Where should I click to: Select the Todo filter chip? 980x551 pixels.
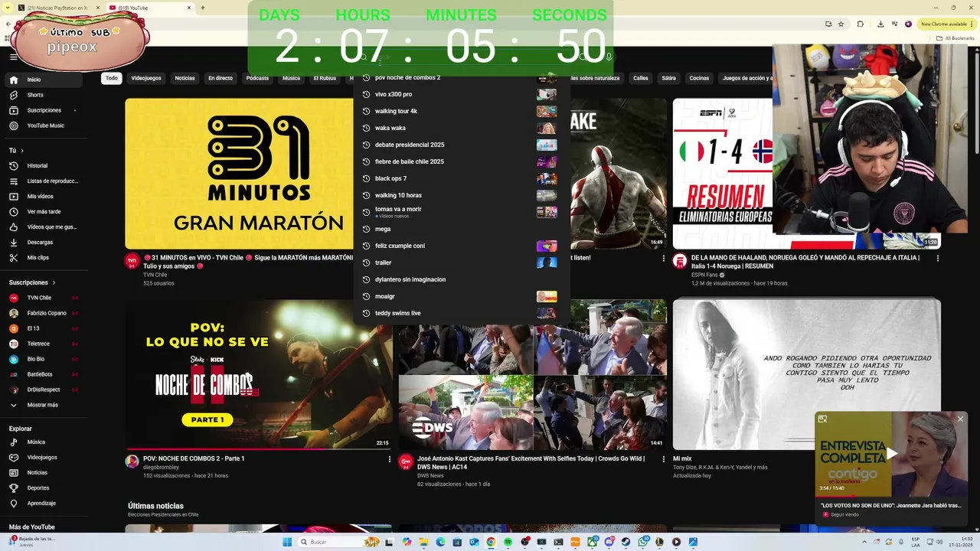112,78
